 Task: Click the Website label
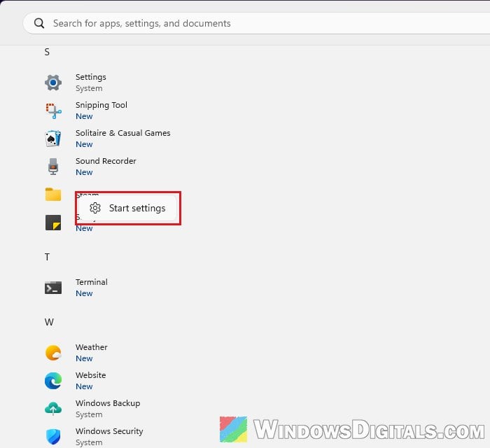click(x=90, y=375)
